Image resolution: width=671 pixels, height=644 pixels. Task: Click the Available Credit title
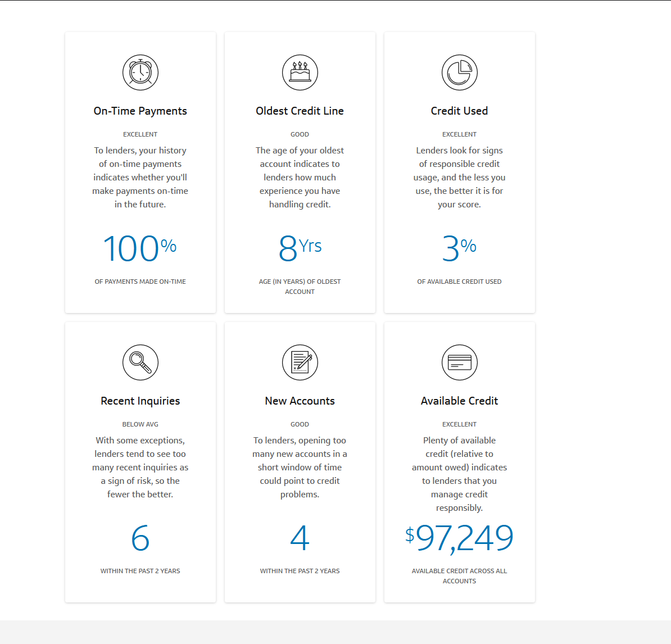pos(459,401)
